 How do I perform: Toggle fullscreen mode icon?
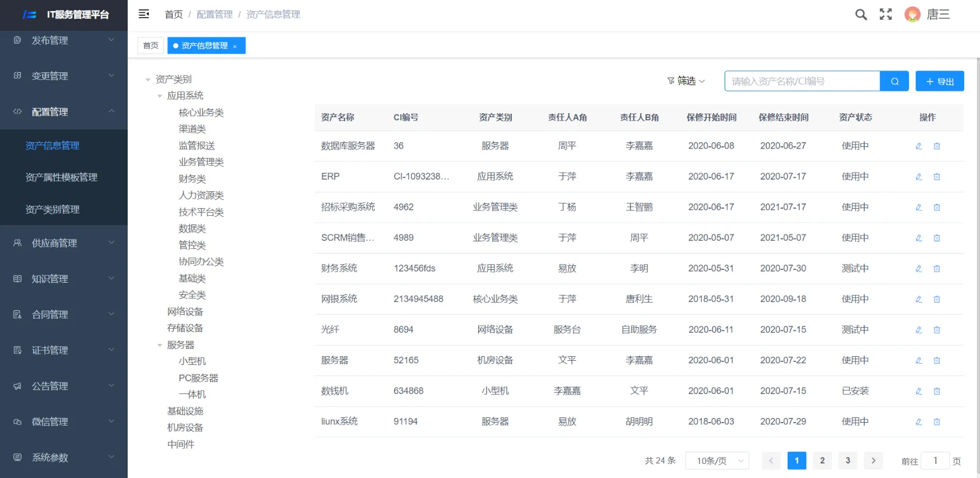(x=886, y=15)
